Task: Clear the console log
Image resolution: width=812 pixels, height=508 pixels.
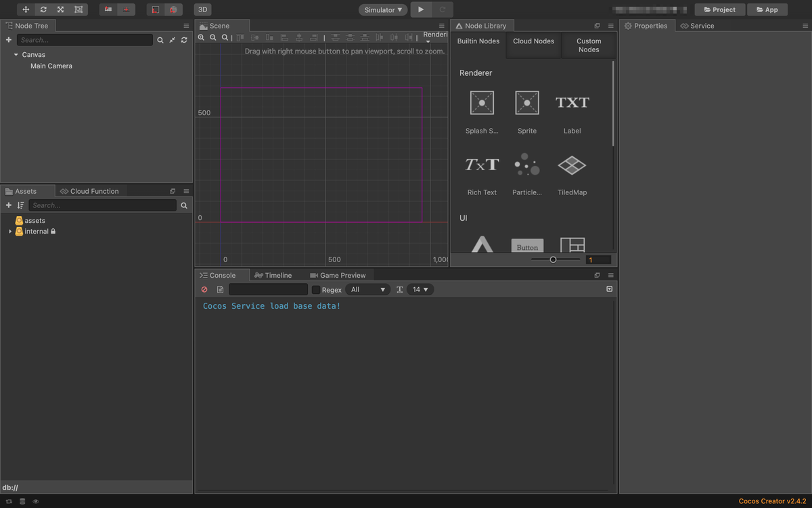Action: pos(204,289)
